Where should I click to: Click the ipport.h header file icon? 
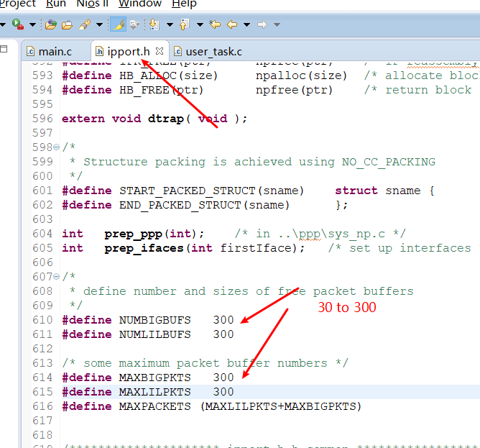pos(99,51)
